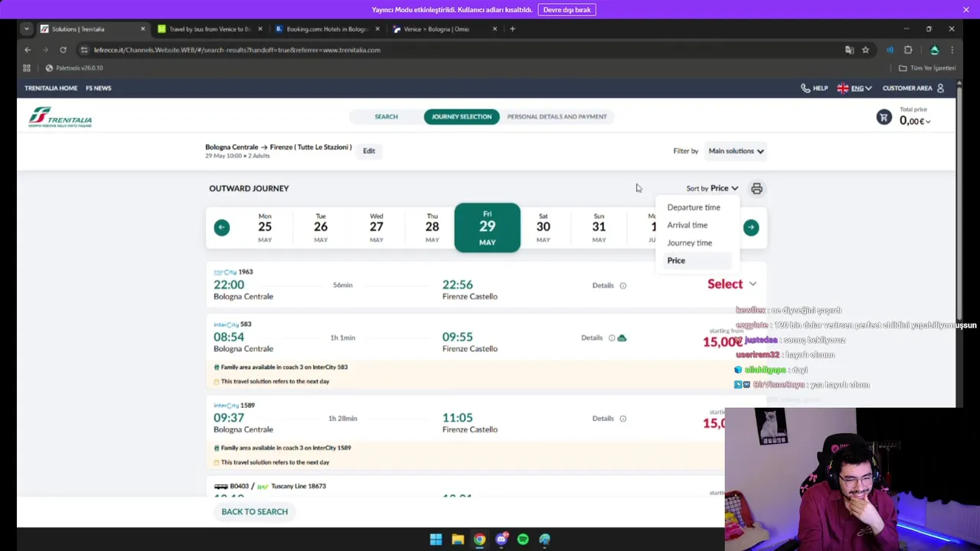
Task: Reload the page
Action: click(x=63, y=50)
